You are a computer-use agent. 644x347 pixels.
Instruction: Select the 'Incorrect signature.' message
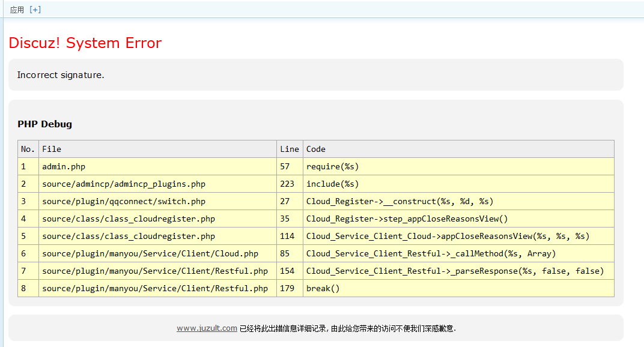coord(60,74)
